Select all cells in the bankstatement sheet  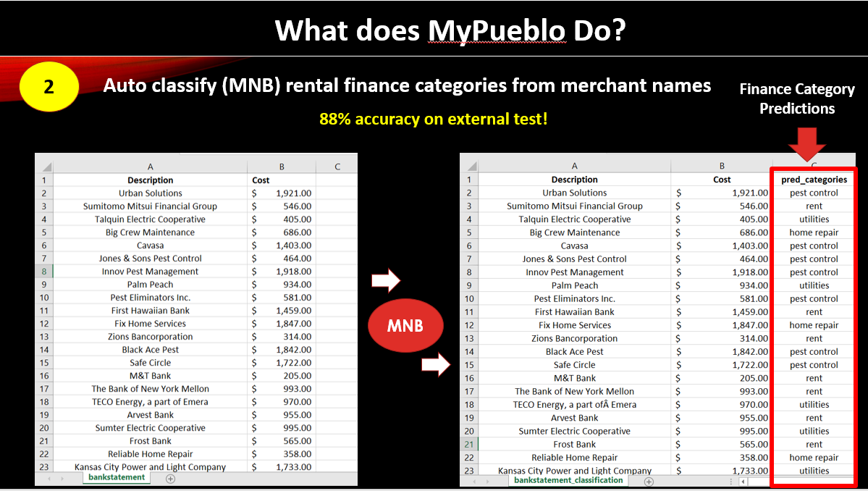tap(46, 167)
